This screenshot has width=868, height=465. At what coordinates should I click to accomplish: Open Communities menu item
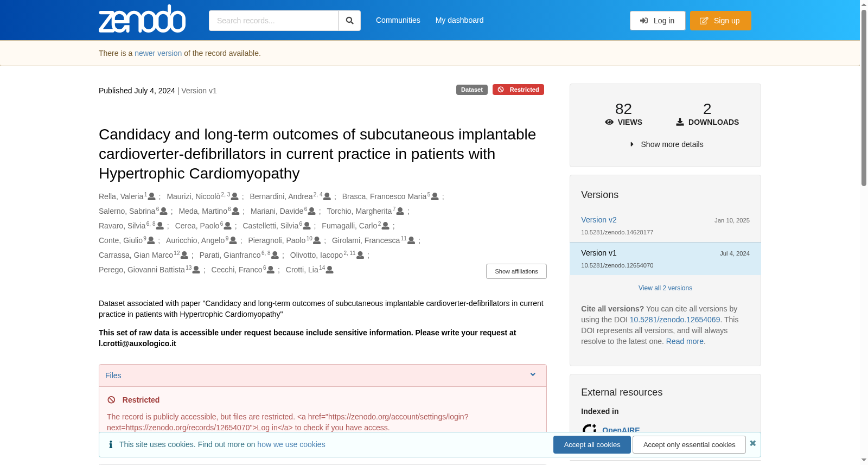pyautogui.click(x=398, y=20)
